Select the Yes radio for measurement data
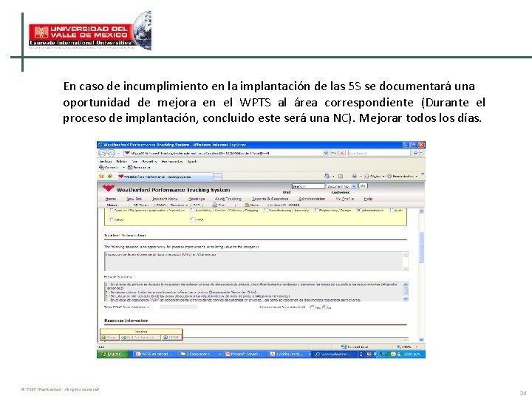This screenshot has height=399, width=532. [312, 307]
